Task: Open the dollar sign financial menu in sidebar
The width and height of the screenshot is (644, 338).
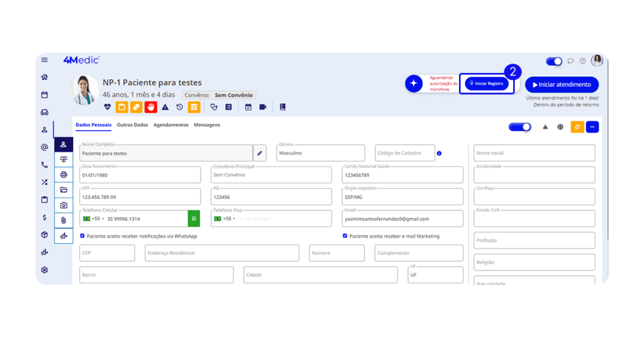Action: 44,217
